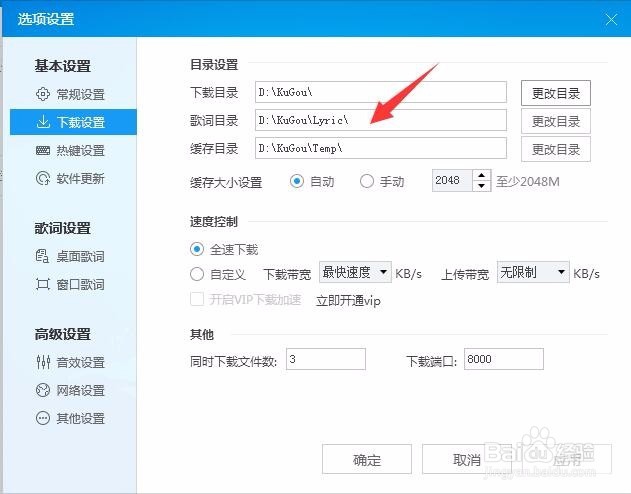Click the cache size value field 2048
This screenshot has height=494, width=631.
452,181
